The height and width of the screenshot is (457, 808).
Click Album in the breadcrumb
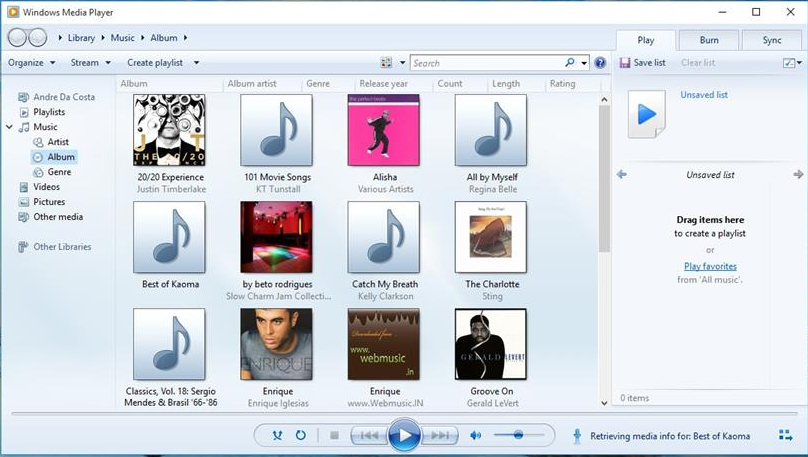pyautogui.click(x=164, y=38)
